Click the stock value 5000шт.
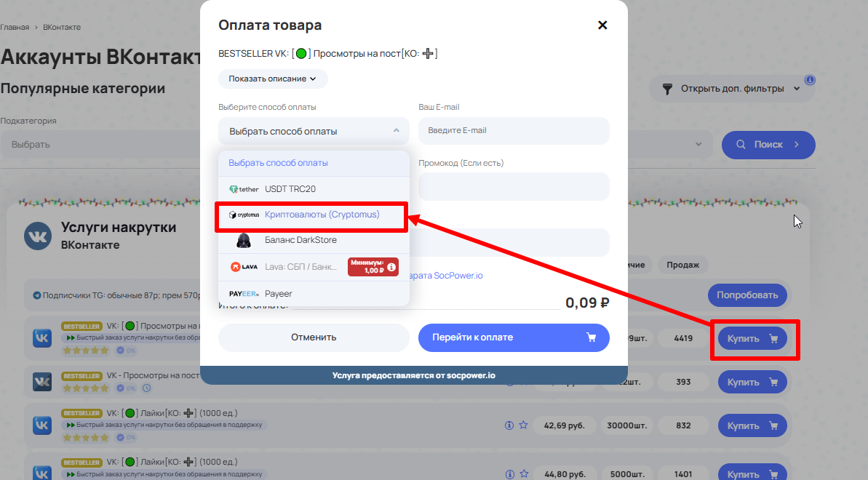Image resolution: width=868 pixels, height=480 pixels. 627,474
